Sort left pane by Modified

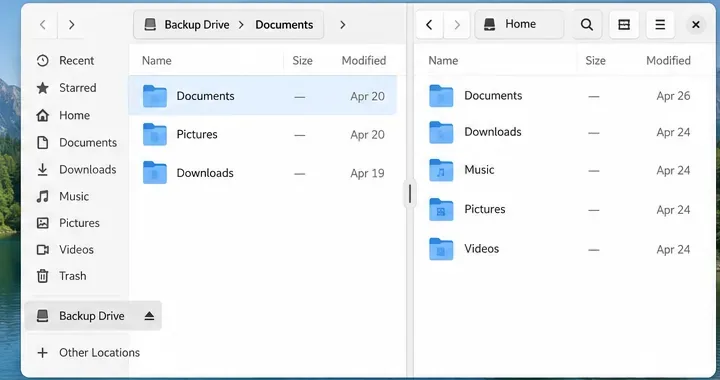pyautogui.click(x=364, y=61)
